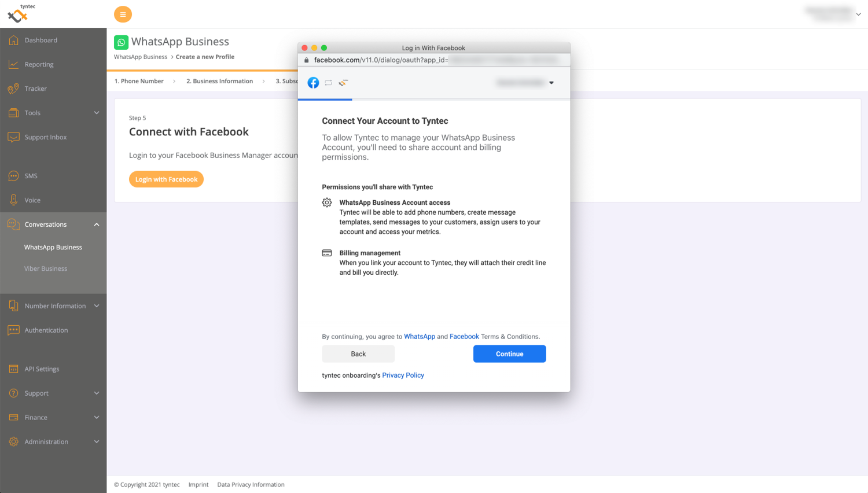868x493 pixels.
Task: Click the Finance card icon
Action: [13, 417]
